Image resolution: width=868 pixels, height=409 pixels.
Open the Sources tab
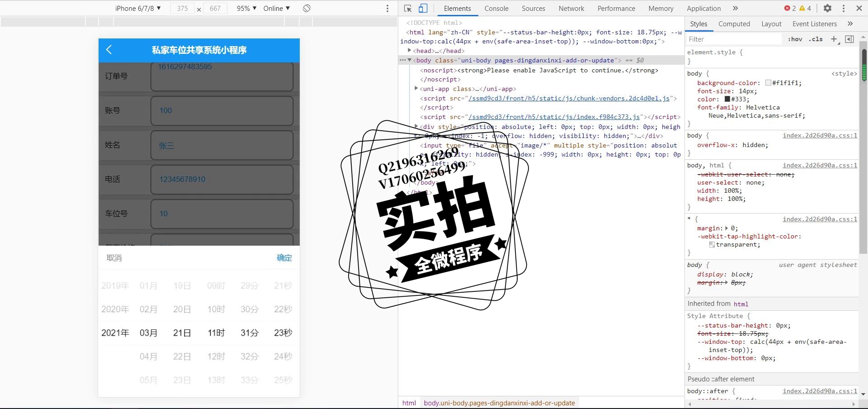[533, 8]
